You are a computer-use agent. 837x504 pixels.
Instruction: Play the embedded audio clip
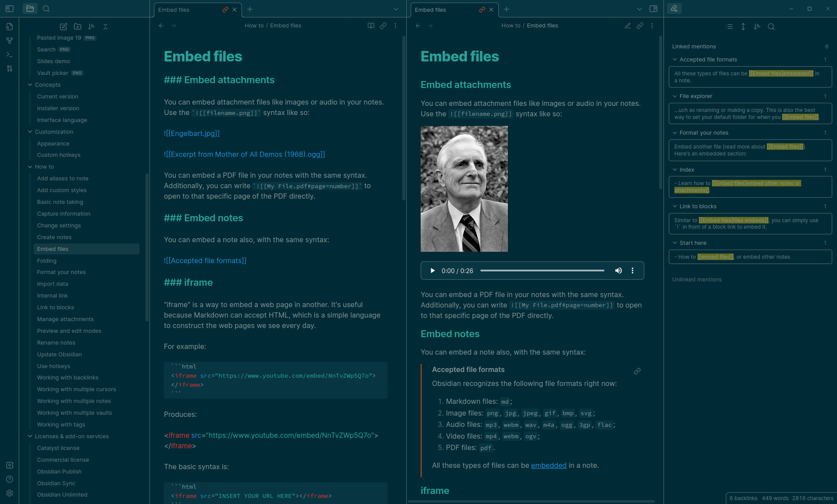[x=432, y=271]
